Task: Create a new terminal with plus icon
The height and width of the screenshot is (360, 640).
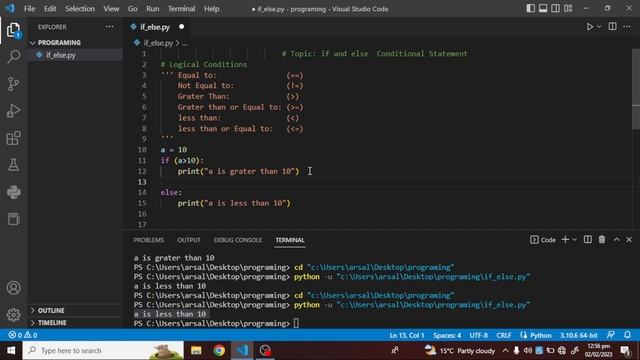Action: pos(565,240)
